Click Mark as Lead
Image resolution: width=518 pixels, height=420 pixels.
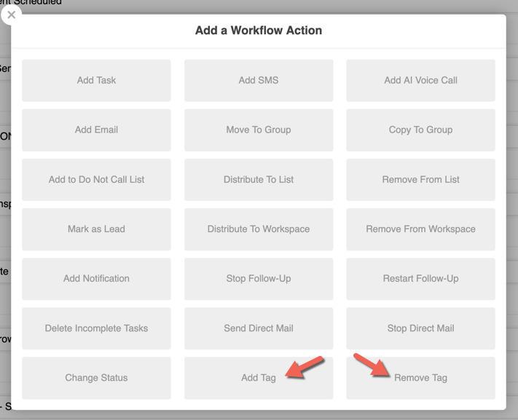(x=96, y=229)
